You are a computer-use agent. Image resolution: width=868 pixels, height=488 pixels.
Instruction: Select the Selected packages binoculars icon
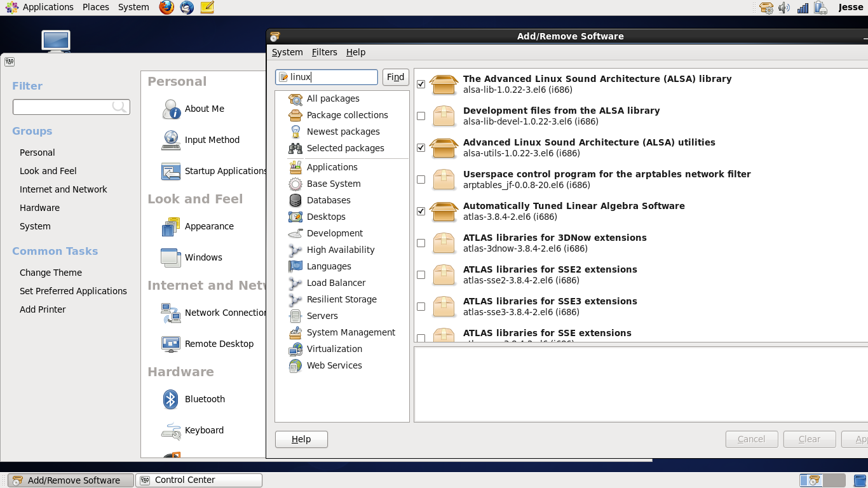[295, 148]
